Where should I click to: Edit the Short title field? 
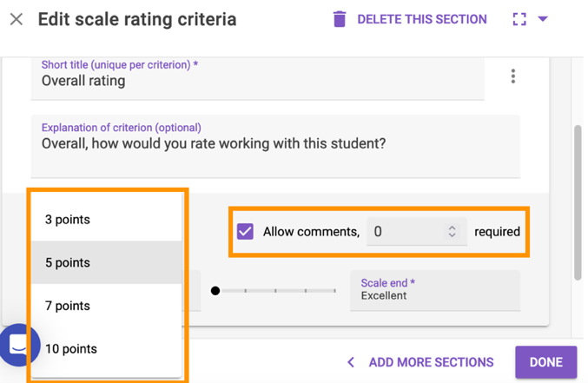(x=257, y=81)
